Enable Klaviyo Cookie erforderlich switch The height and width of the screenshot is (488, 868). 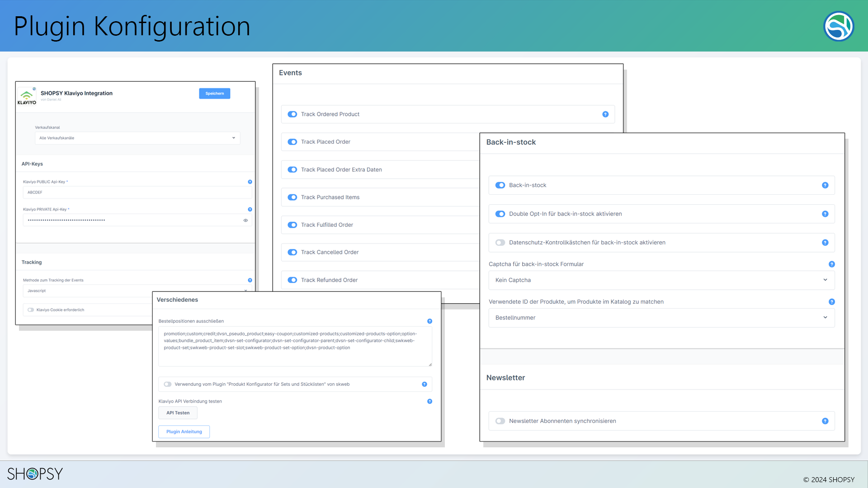(31, 310)
